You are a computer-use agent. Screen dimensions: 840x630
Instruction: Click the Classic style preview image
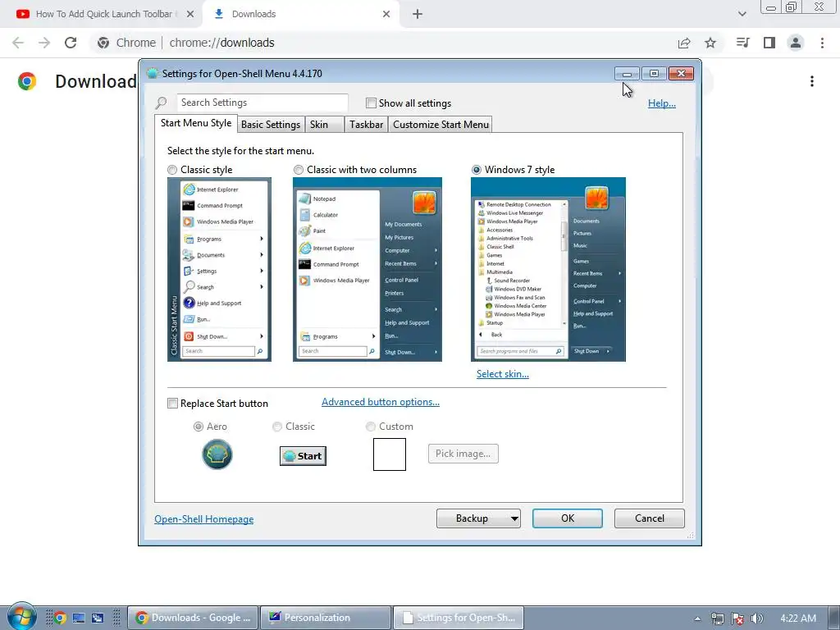pos(219,269)
